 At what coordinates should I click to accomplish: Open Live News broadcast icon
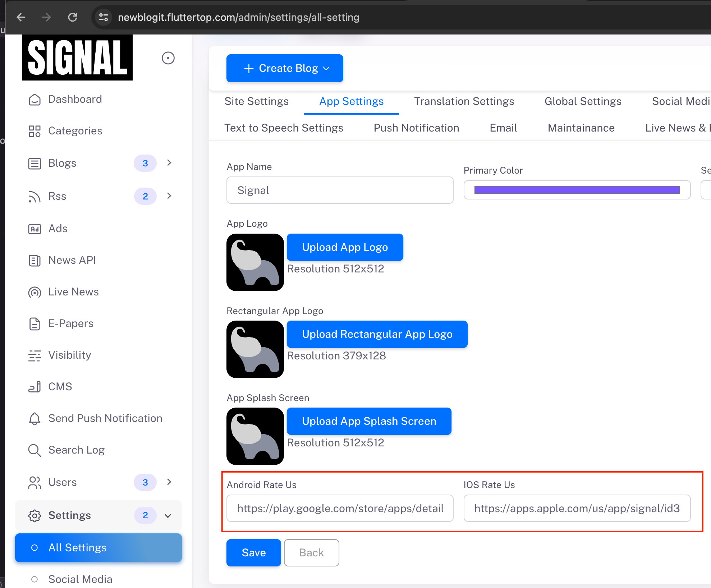coord(35,292)
